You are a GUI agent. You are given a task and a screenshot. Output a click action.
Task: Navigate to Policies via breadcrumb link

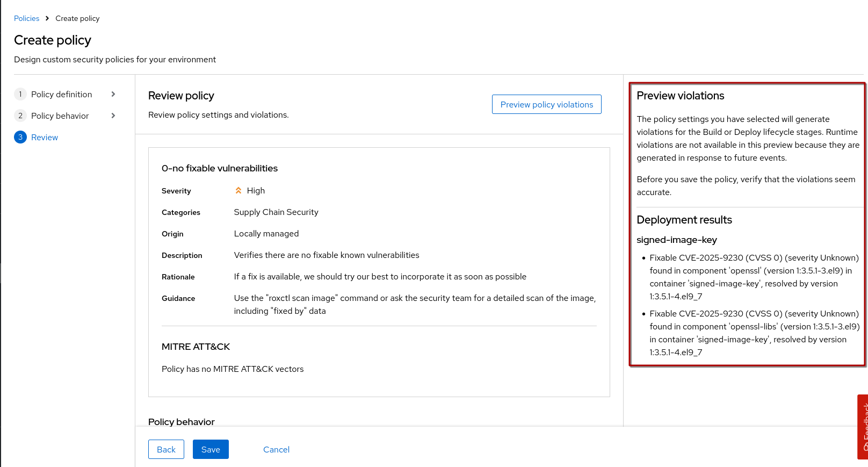[x=26, y=18]
